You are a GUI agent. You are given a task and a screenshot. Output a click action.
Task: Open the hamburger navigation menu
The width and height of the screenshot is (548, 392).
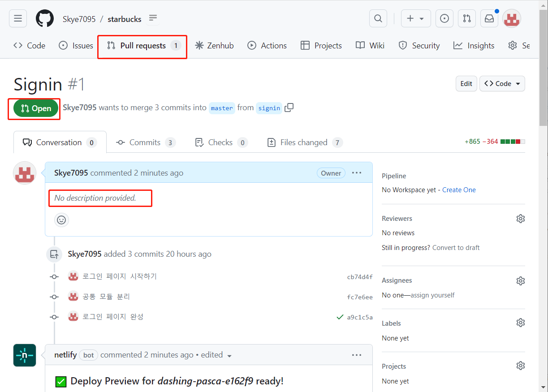pyautogui.click(x=18, y=18)
